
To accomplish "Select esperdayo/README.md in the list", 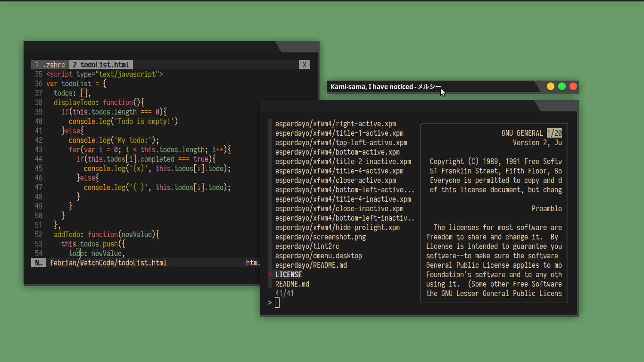I will coord(311,265).
